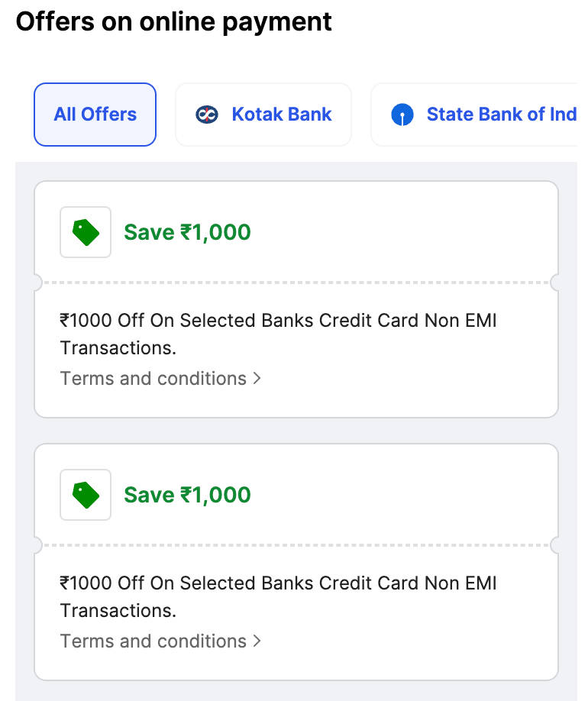The height and width of the screenshot is (701, 588).
Task: Click the Kotak Bank logo icon
Action: point(207,115)
